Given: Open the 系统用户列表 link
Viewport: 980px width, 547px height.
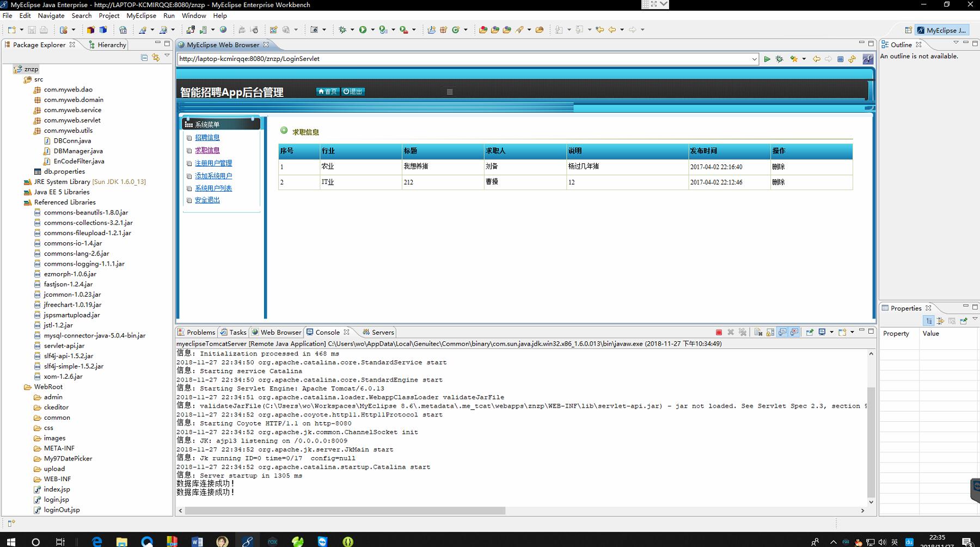Looking at the screenshot, I should (213, 188).
